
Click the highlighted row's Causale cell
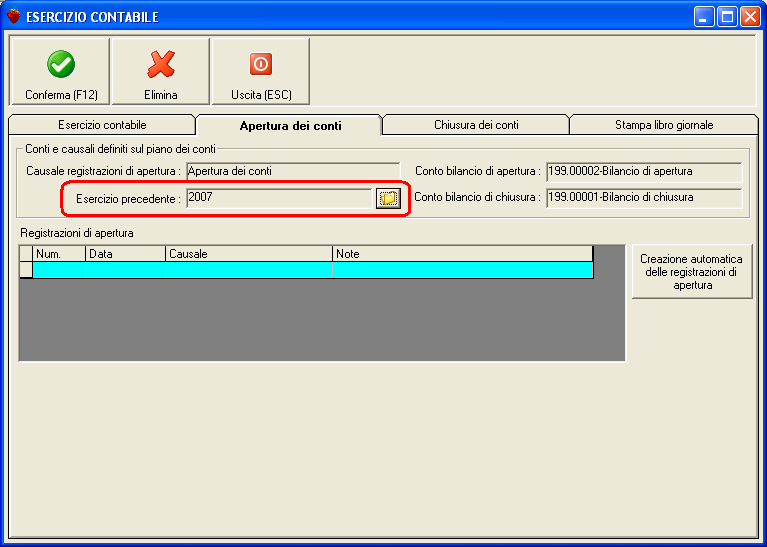point(249,270)
